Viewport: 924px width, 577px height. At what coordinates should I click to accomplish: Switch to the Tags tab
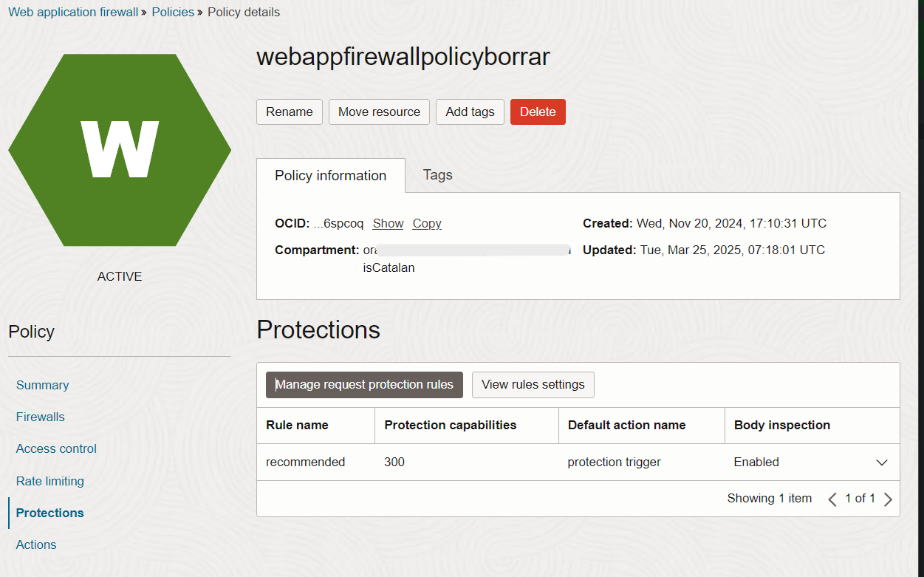[x=437, y=175]
